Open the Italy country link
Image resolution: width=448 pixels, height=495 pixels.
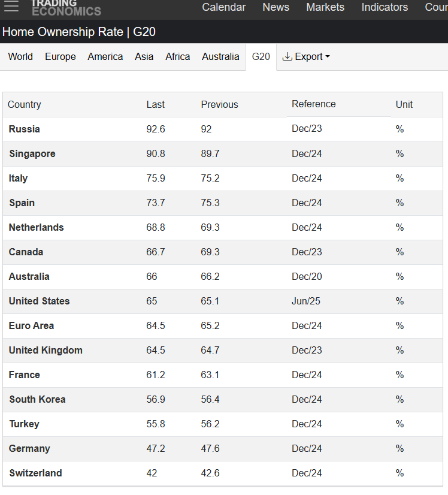point(18,179)
